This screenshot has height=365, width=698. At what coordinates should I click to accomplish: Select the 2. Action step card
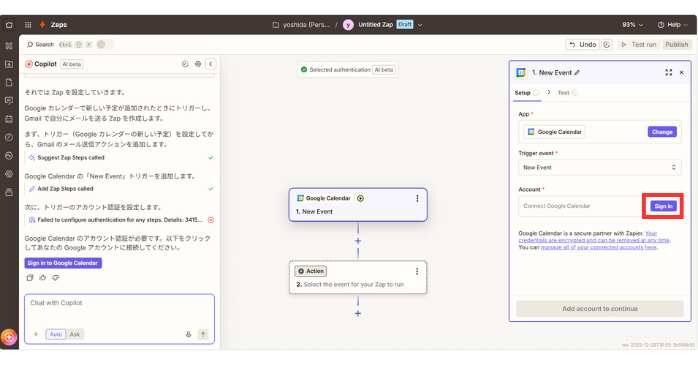358,277
